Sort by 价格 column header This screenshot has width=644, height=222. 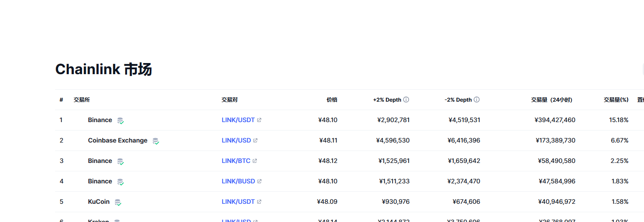pyautogui.click(x=332, y=100)
